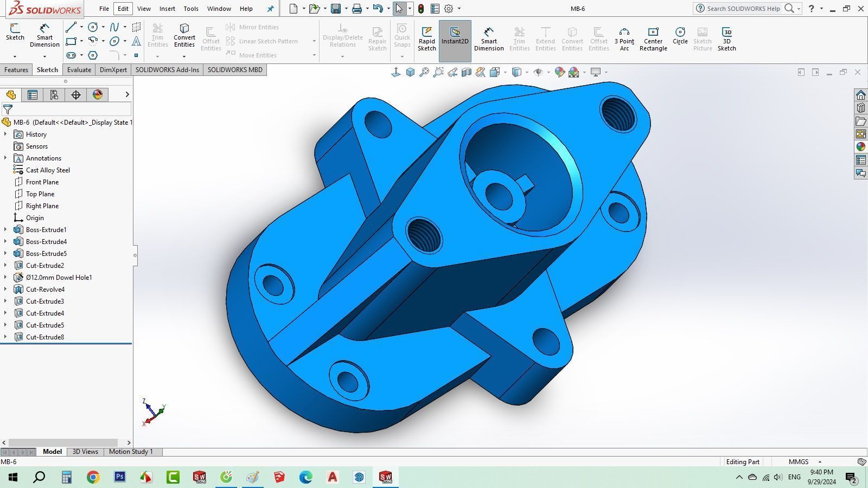868x488 pixels.
Task: Open the PropertyManager tab icon
Action: 33,95
